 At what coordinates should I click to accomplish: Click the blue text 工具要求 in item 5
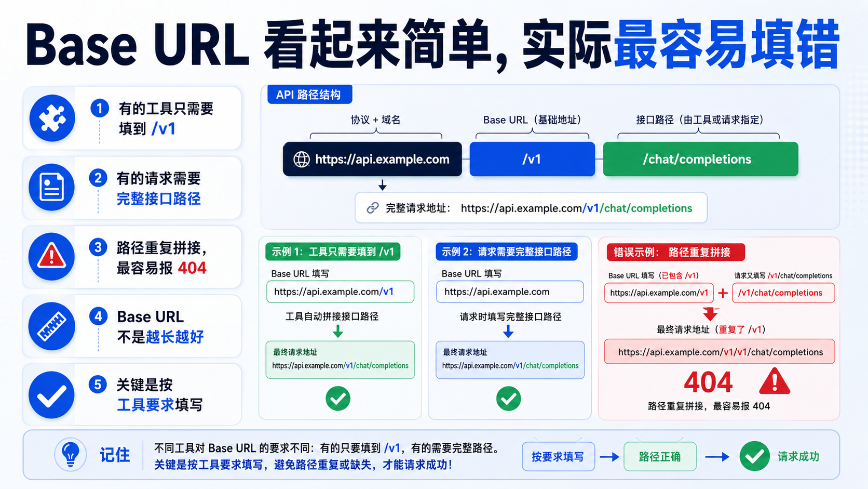tap(146, 404)
